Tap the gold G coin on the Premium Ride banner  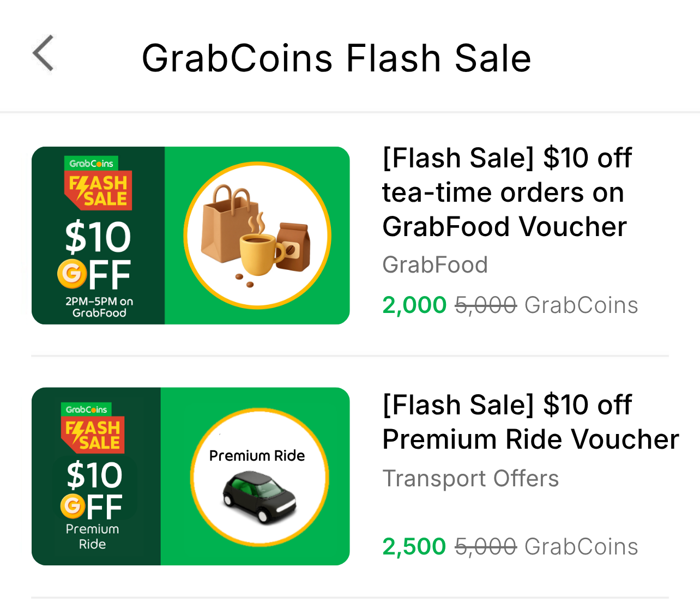tap(73, 506)
